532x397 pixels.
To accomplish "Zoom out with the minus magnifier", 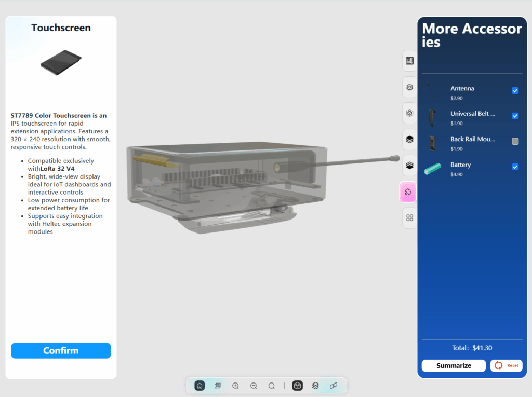I will point(254,386).
